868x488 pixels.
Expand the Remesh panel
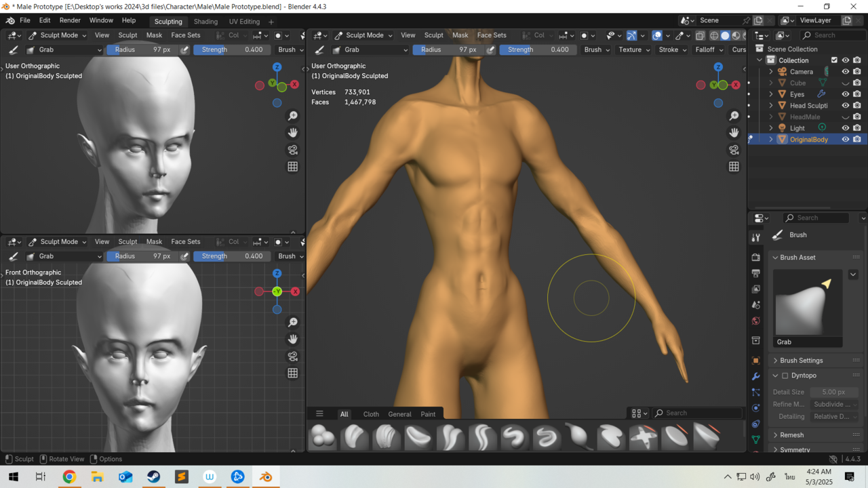click(x=791, y=435)
